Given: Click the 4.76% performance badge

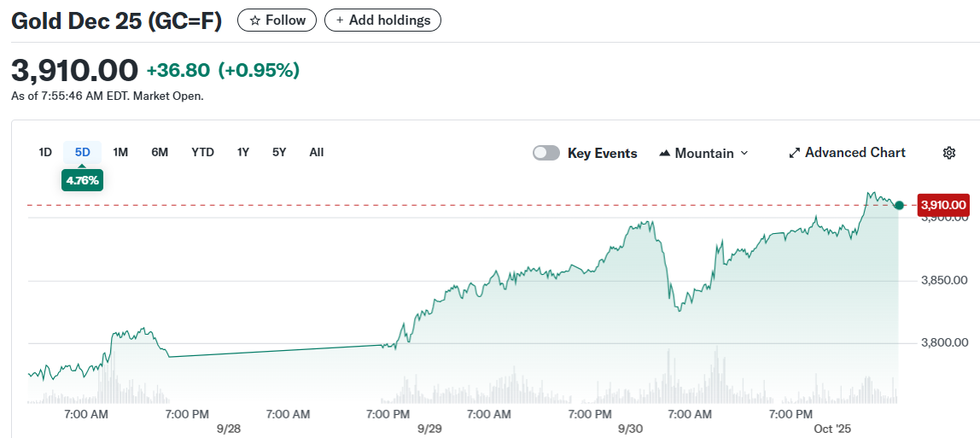Looking at the screenshot, I should [x=82, y=180].
